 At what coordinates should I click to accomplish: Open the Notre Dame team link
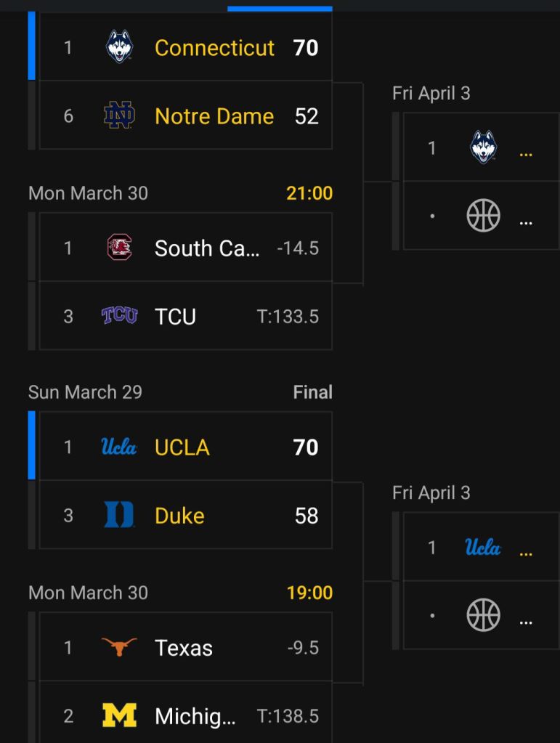point(214,116)
